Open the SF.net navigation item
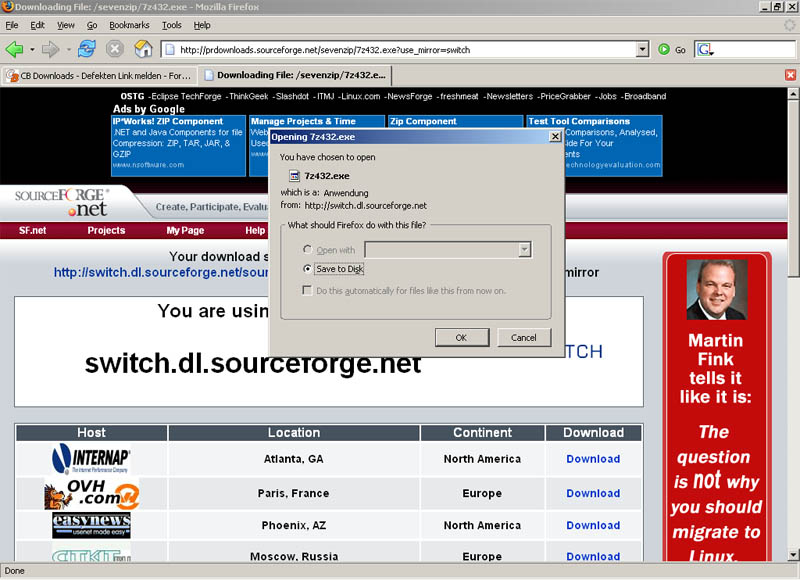Image resolution: width=800 pixels, height=580 pixels. pyautogui.click(x=33, y=231)
